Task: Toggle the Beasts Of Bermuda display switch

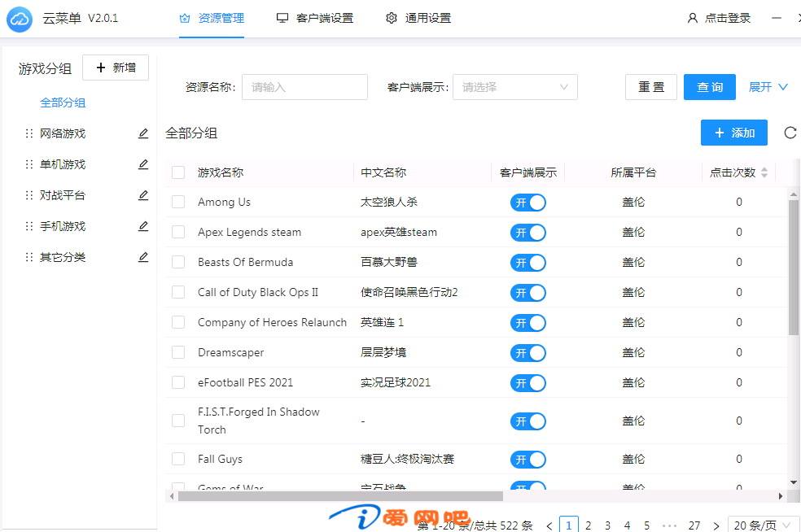Action: coord(528,263)
